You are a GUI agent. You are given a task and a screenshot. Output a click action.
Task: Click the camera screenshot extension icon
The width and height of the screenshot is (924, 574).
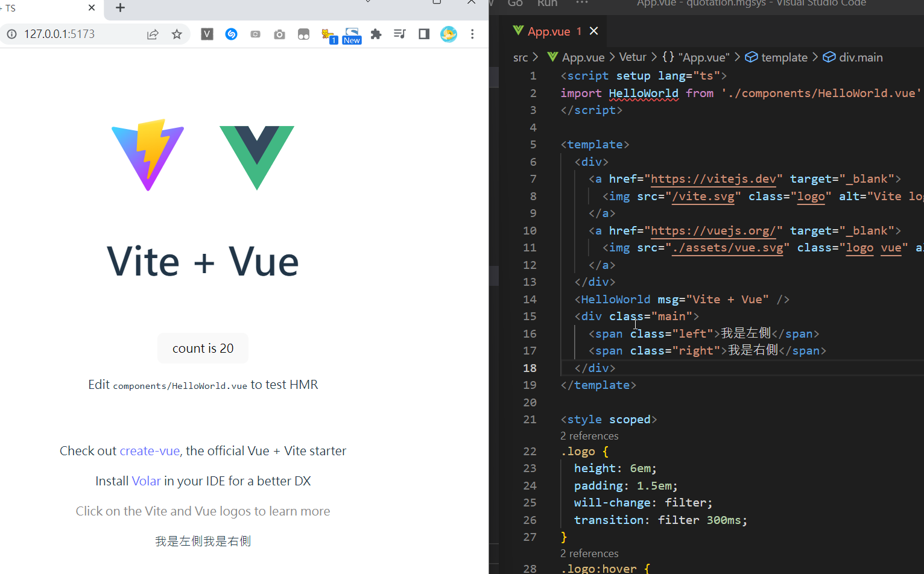279,34
